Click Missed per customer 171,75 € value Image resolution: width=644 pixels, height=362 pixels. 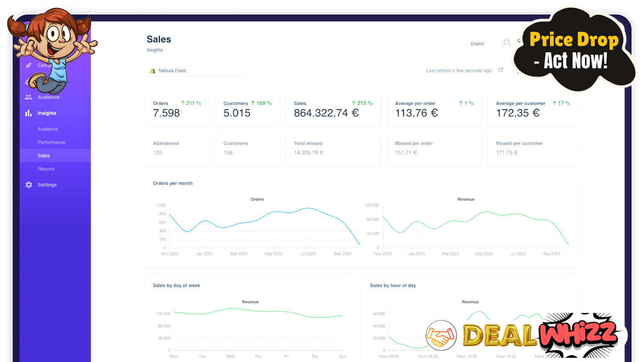(x=507, y=153)
